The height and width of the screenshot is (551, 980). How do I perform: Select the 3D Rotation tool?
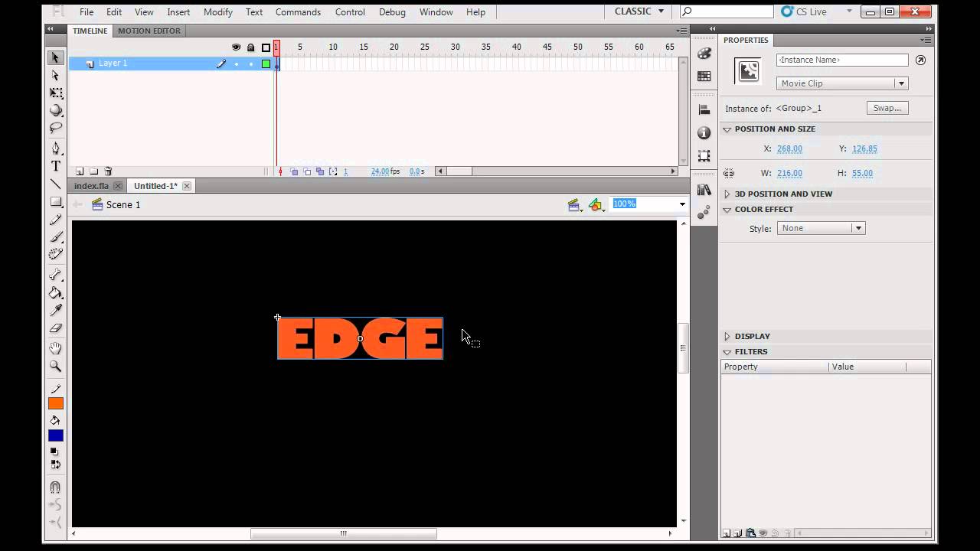pos(56,110)
